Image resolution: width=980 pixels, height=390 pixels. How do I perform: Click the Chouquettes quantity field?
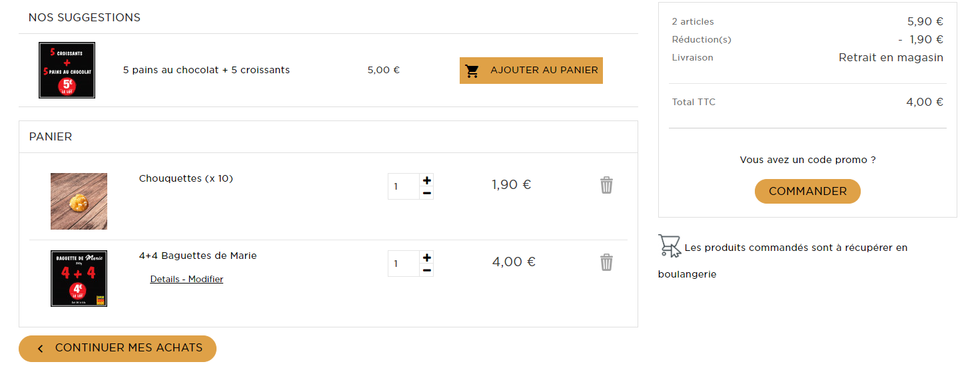404,186
